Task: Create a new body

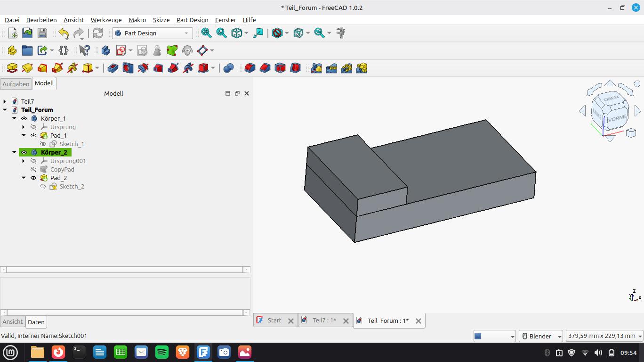Action: pyautogui.click(x=106, y=50)
